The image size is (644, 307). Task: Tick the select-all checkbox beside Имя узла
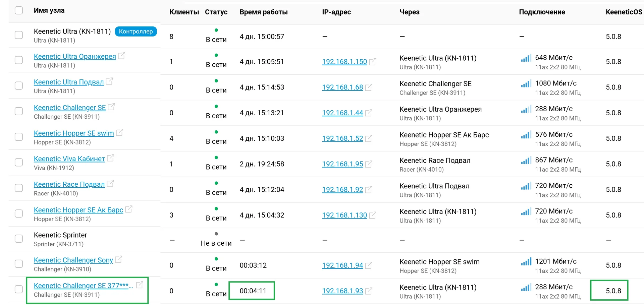[x=19, y=10]
